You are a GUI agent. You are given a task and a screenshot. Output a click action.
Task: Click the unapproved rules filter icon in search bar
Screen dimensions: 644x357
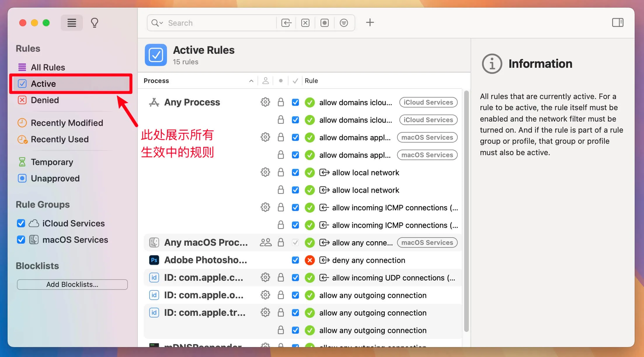click(325, 23)
